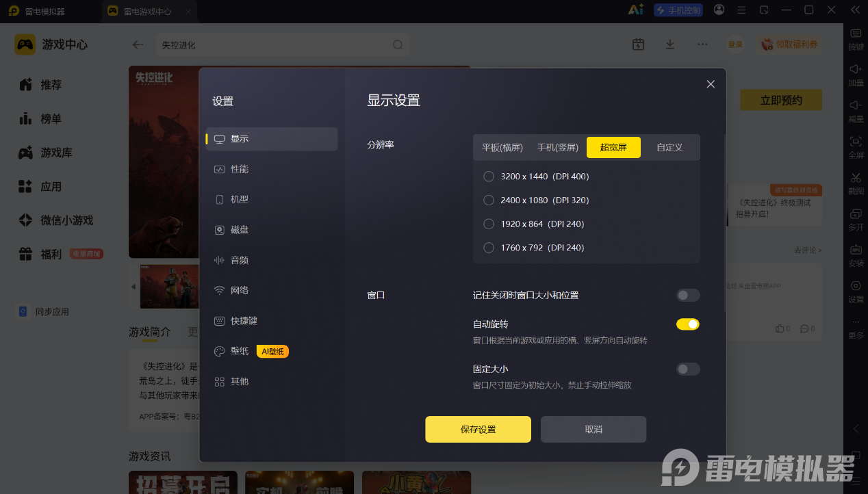Screen dimensions: 868x494
Task: Open the three-dot menu in top bar
Action: (702, 44)
